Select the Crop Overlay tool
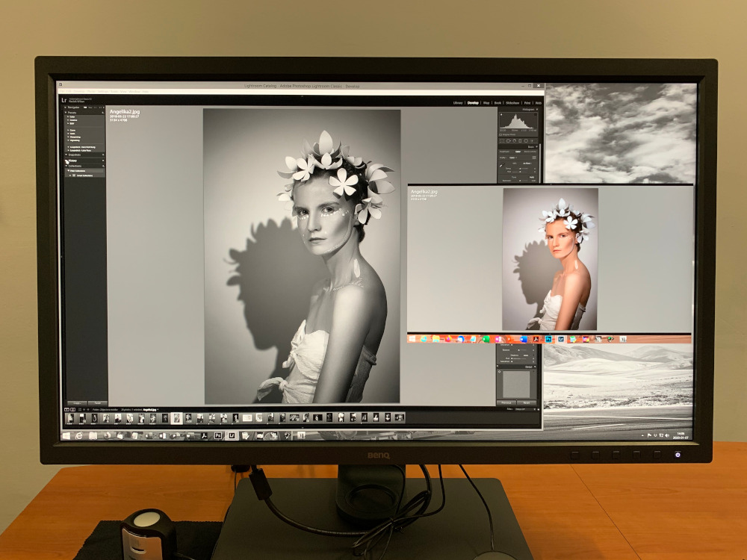This screenshot has width=747, height=560. click(503, 140)
